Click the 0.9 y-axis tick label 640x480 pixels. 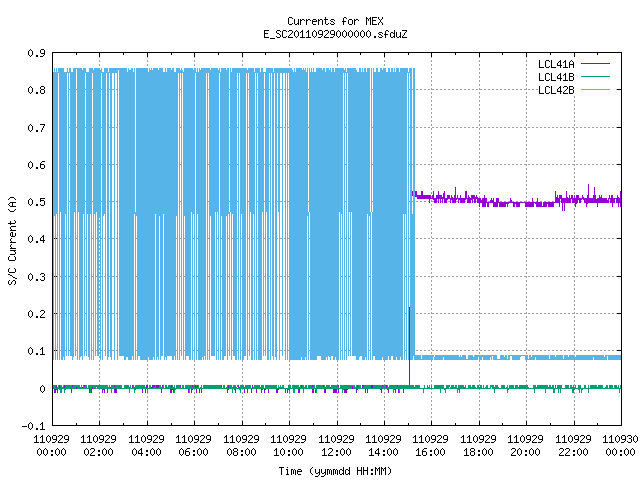[x=37, y=53]
